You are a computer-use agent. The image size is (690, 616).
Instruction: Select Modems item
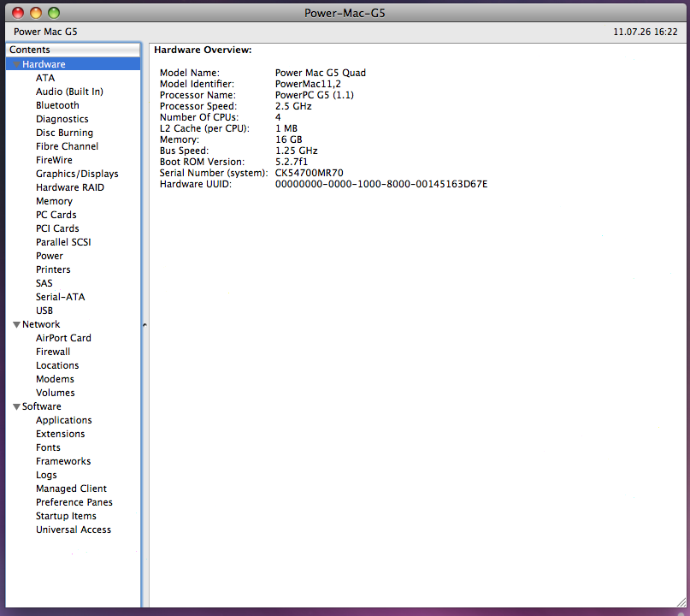(x=55, y=379)
